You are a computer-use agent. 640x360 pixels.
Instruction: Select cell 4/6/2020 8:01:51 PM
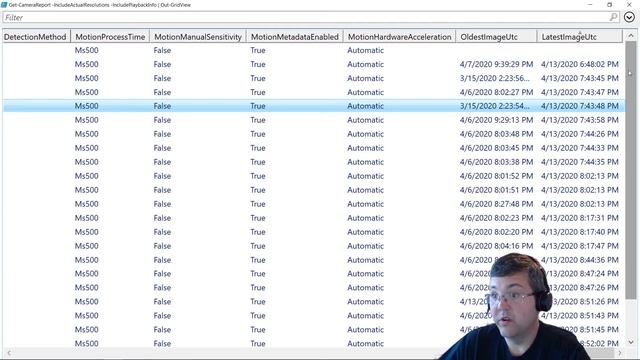pyautogui.click(x=496, y=190)
